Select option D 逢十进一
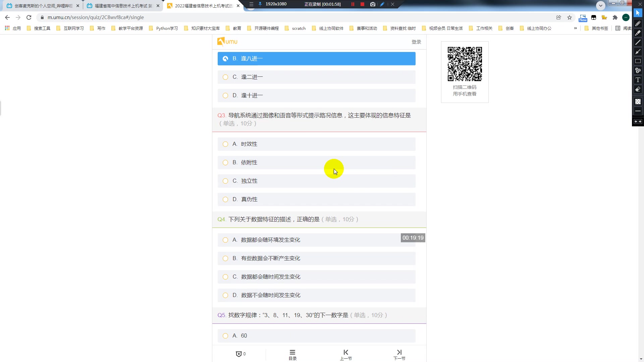This screenshot has height=362, width=644. pyautogui.click(x=316, y=96)
